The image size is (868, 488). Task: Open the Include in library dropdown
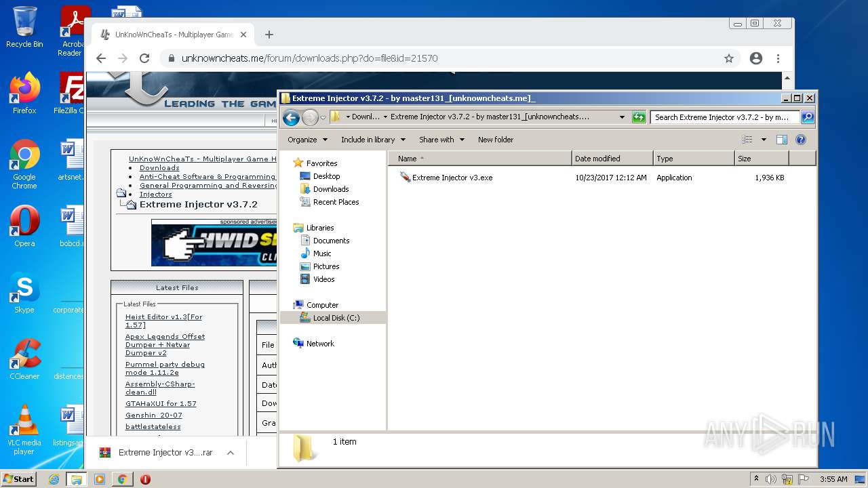point(373,140)
